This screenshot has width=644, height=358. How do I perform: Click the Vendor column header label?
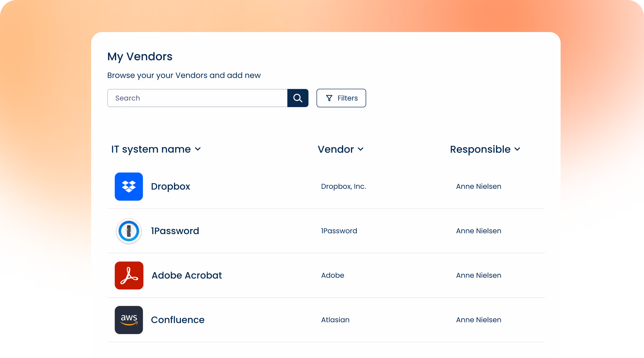click(336, 149)
